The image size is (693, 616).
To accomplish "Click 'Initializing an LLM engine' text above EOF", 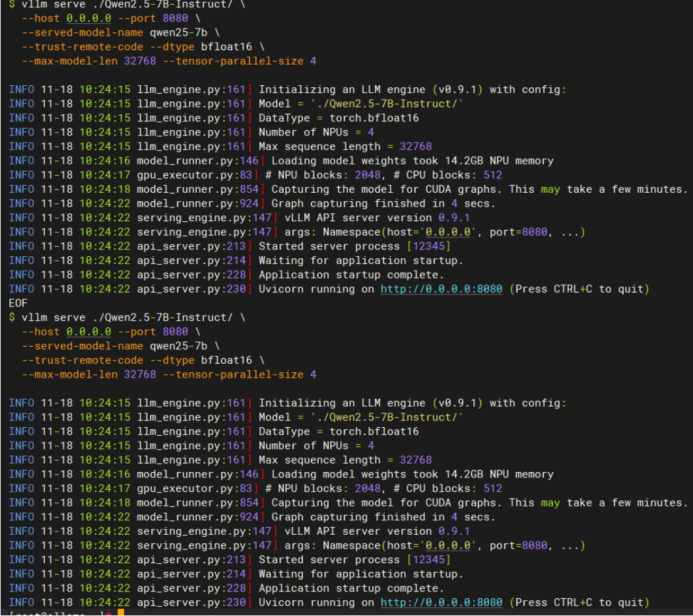I will (x=342, y=90).
